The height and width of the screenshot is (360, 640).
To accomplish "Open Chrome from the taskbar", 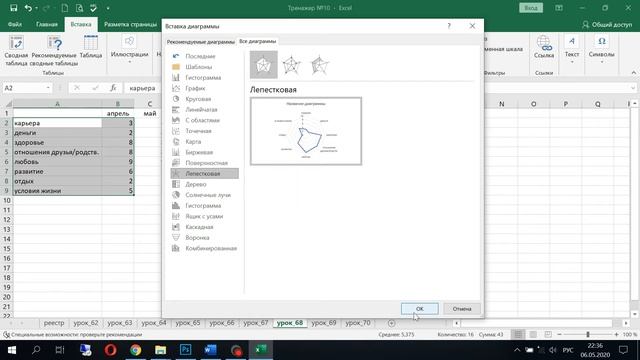I will tap(136, 350).
